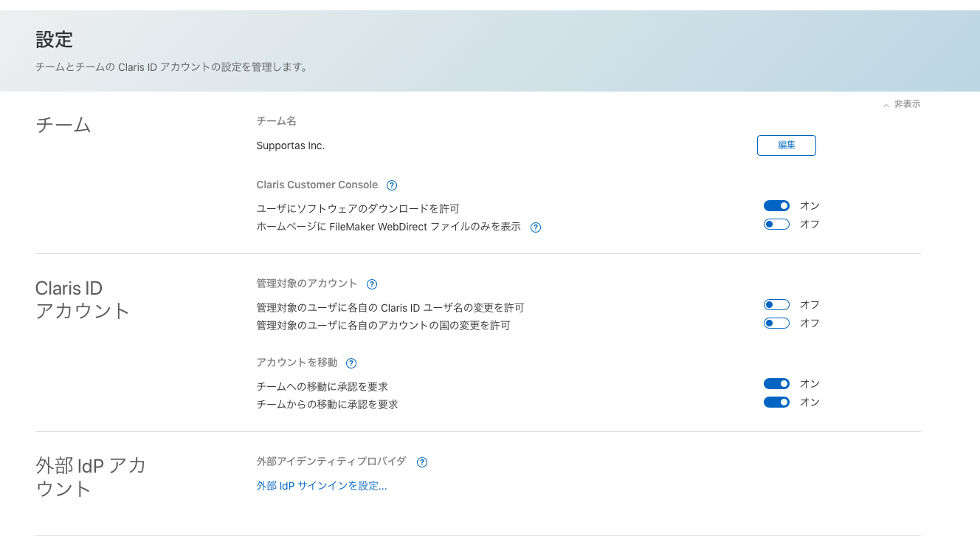Turn off チームへの移動に承認を要求 switch

pyautogui.click(x=776, y=384)
